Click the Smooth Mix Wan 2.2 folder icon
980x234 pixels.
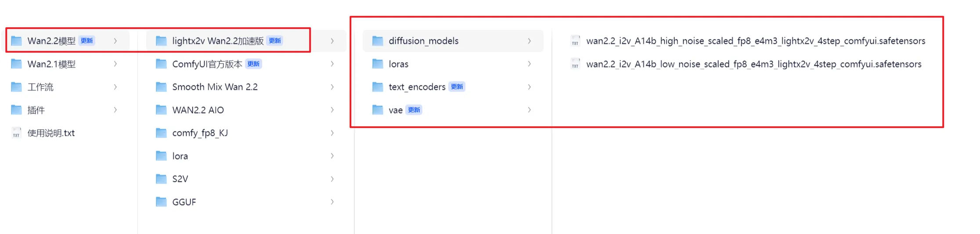(x=161, y=87)
